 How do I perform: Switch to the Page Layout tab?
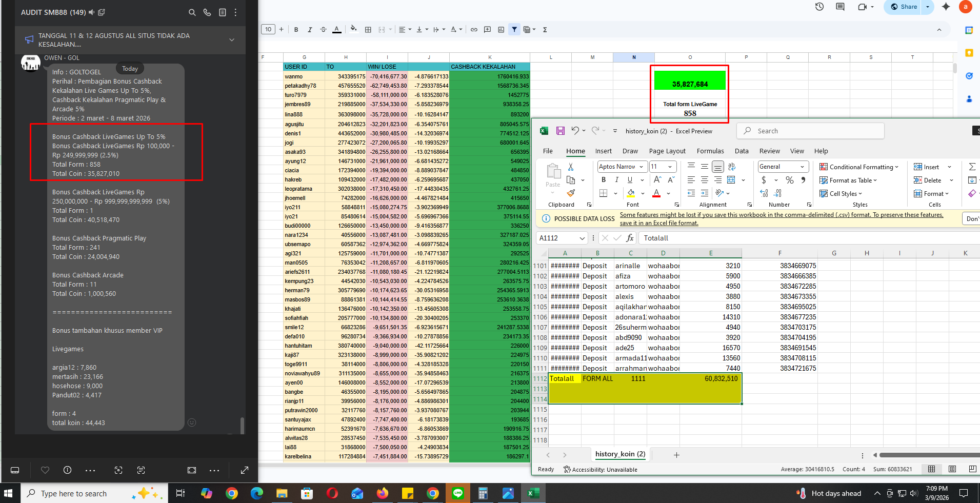(x=667, y=151)
